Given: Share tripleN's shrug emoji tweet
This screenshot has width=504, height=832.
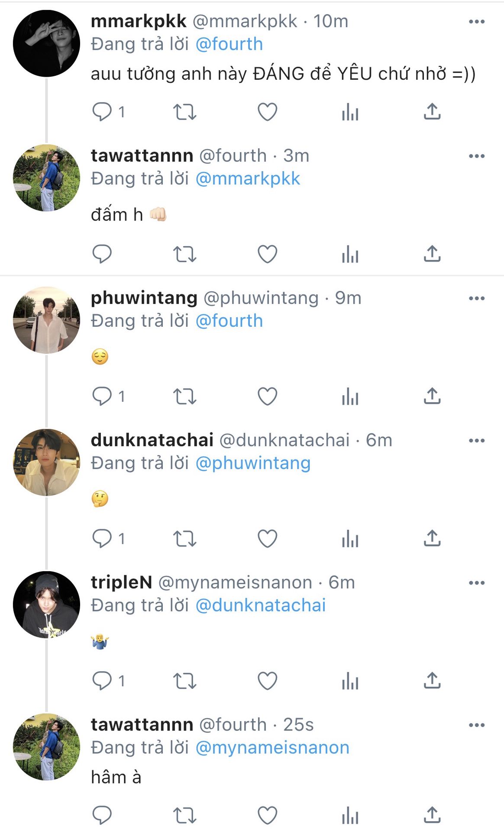Looking at the screenshot, I should pyautogui.click(x=432, y=680).
